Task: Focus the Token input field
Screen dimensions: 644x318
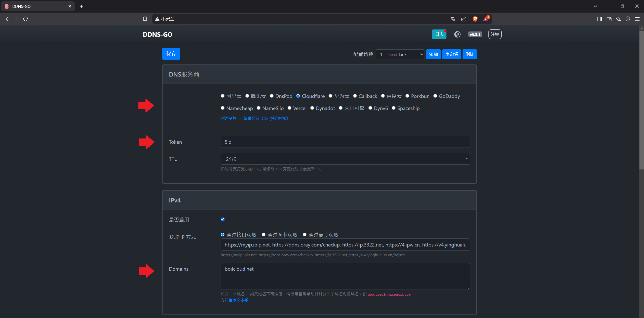Action: coord(345,142)
